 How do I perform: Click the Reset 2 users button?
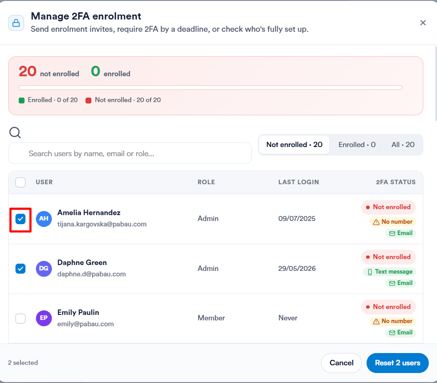pos(397,363)
